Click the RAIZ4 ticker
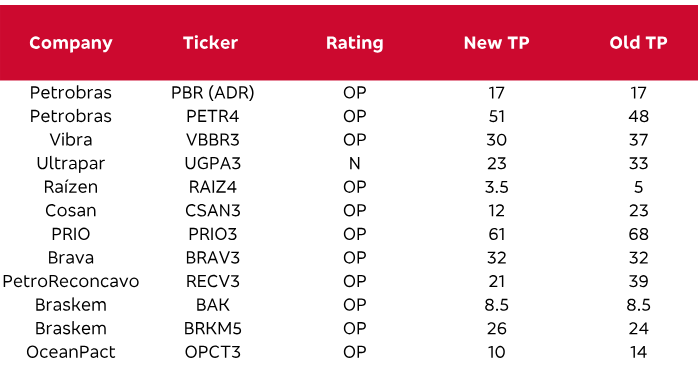 (213, 187)
